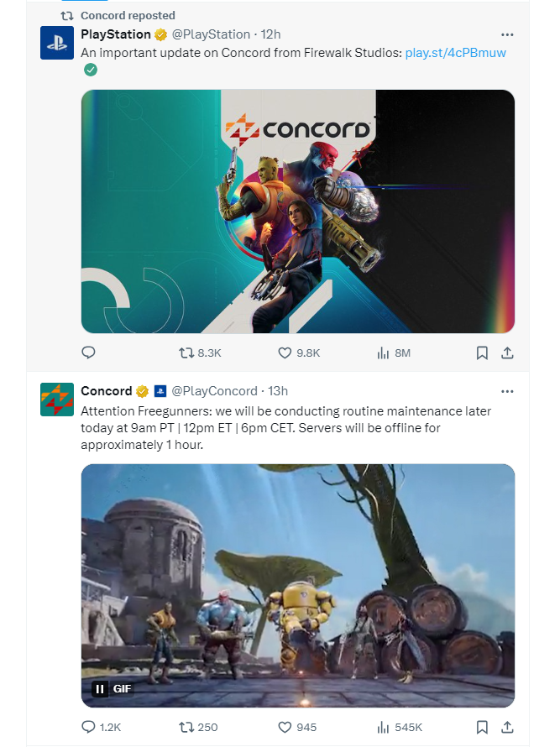The width and height of the screenshot is (560, 747).
Task: Open more options on PlayStation post
Action: click(x=507, y=34)
